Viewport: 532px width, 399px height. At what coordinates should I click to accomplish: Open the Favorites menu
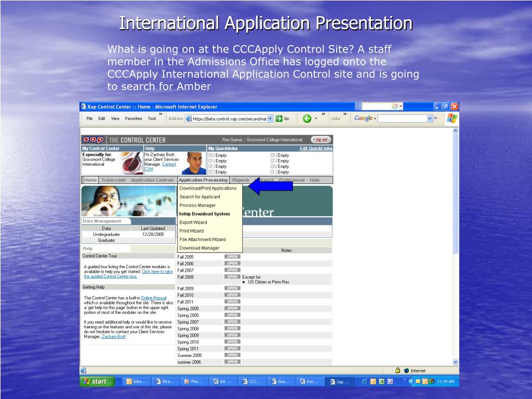coord(134,118)
